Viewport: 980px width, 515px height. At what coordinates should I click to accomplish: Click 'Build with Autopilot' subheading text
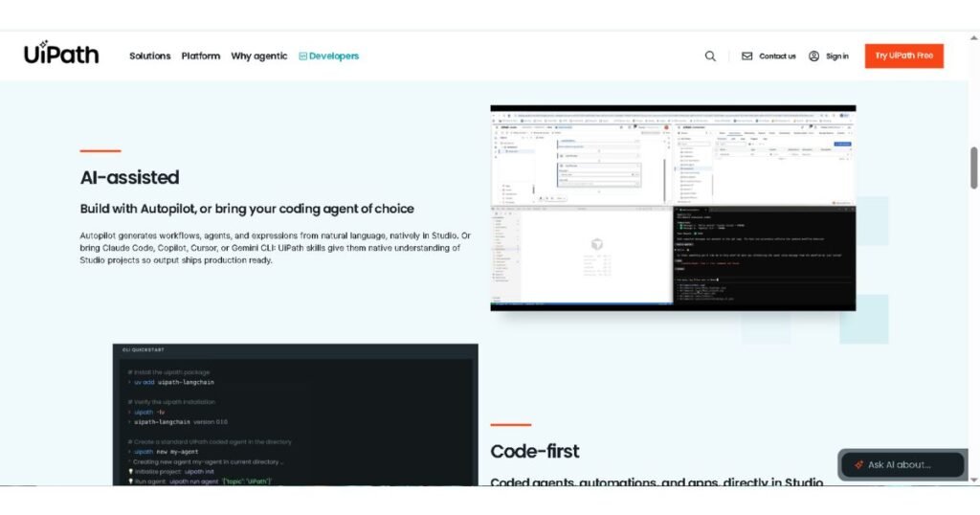tap(247, 209)
